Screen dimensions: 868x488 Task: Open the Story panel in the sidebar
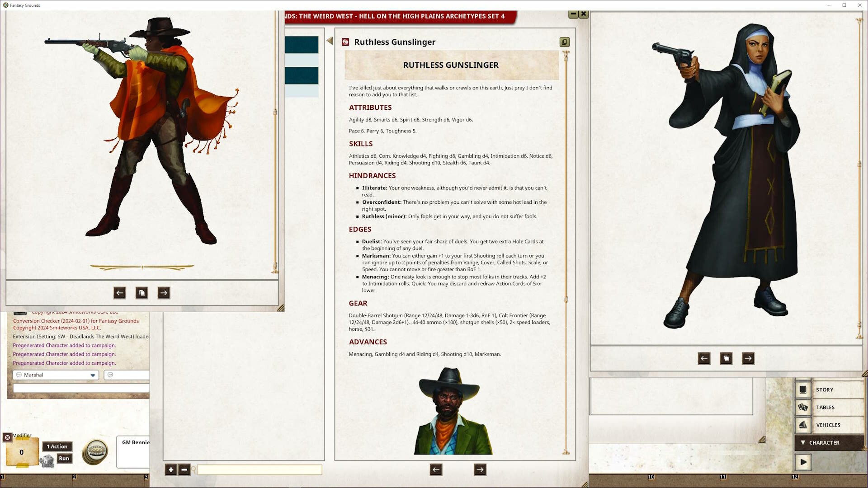click(x=824, y=389)
